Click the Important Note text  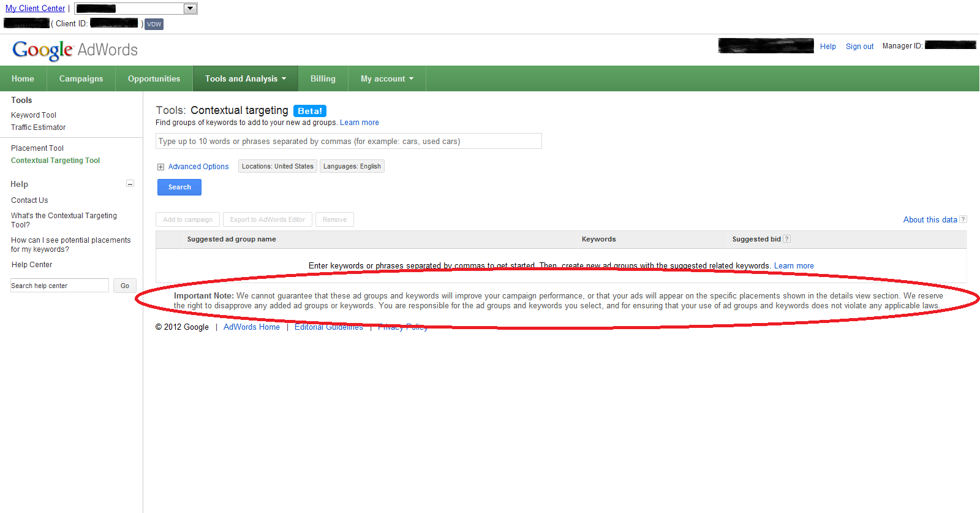[x=559, y=301]
